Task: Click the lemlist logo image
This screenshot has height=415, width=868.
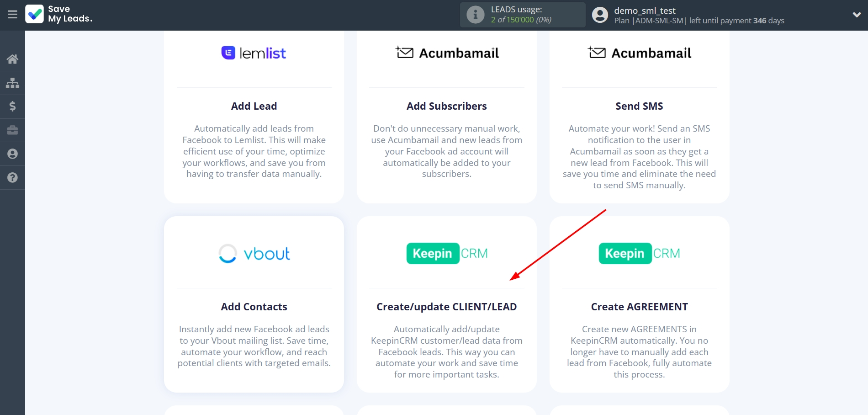Action: coord(254,53)
